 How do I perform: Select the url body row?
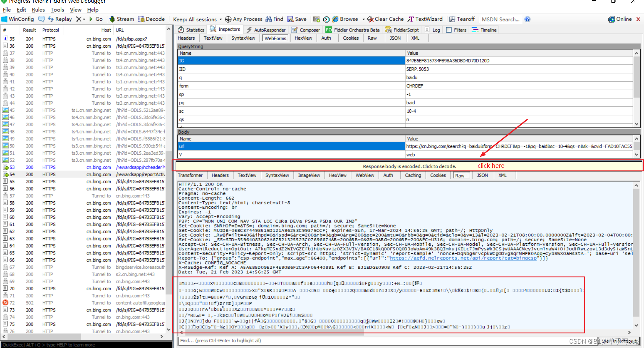click(x=405, y=146)
